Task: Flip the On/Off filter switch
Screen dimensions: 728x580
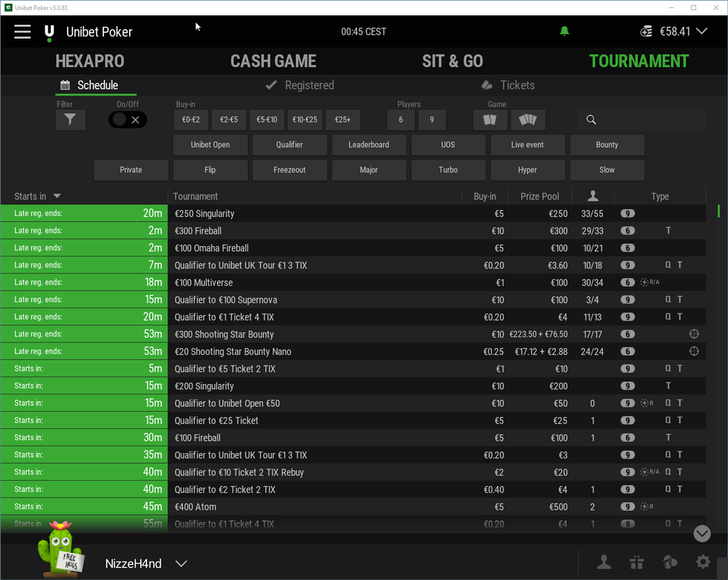Action: pyautogui.click(x=127, y=119)
